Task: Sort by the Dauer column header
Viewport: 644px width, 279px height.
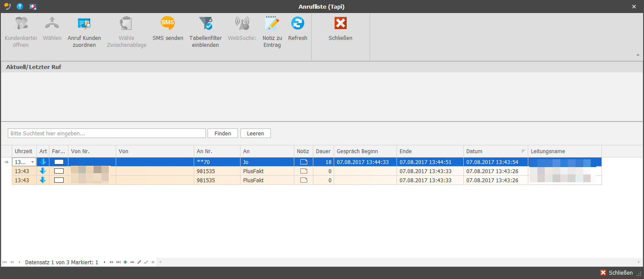Action: (323, 151)
